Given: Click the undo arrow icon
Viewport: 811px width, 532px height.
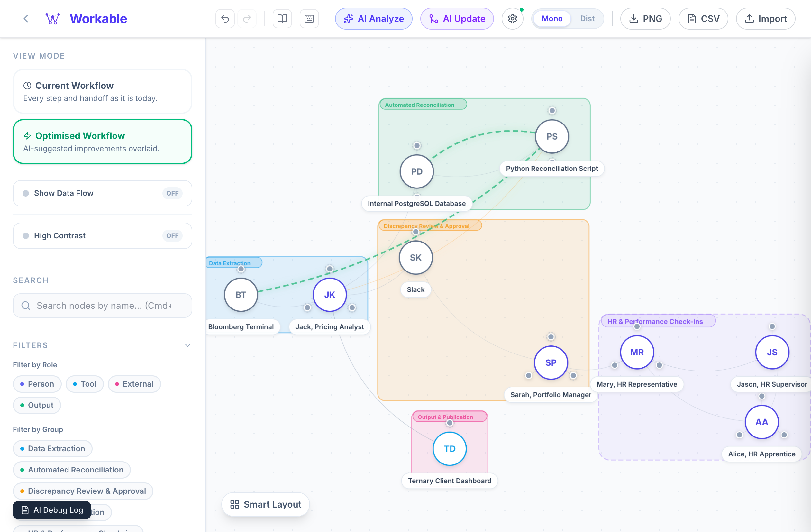Looking at the screenshot, I should tap(225, 18).
